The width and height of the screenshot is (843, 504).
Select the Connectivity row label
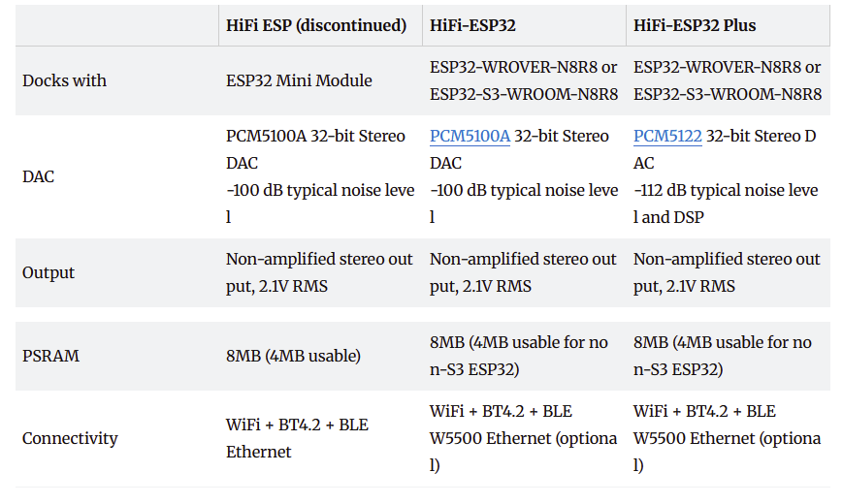70,438
